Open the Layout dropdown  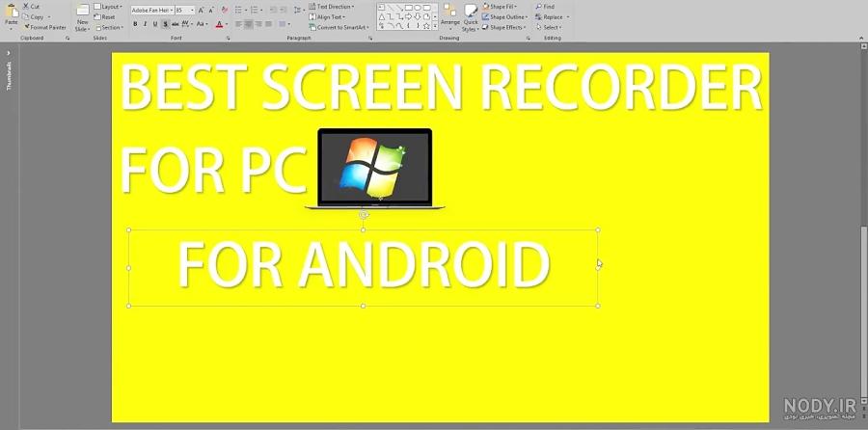[108, 7]
